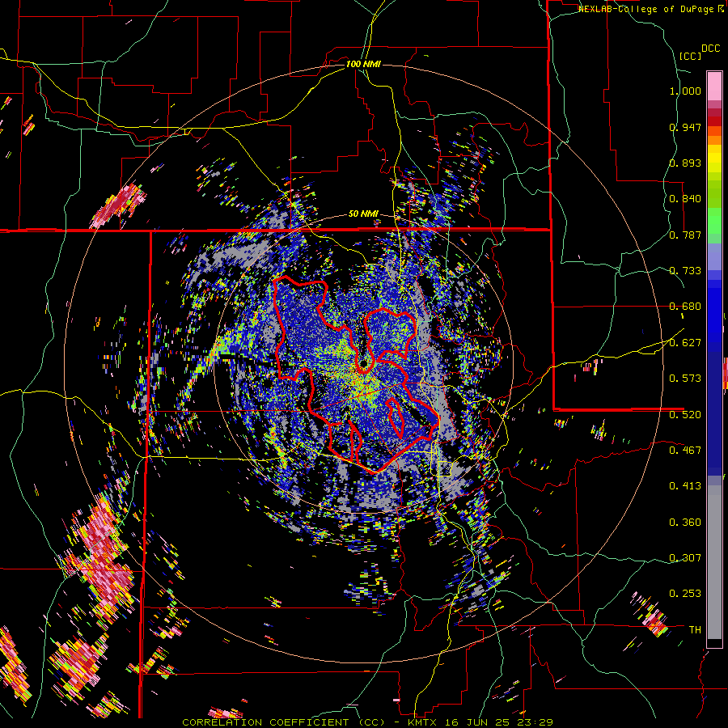The image size is (728, 728).
Task: Click the 0.360 value on the color scale
Action: point(685,523)
